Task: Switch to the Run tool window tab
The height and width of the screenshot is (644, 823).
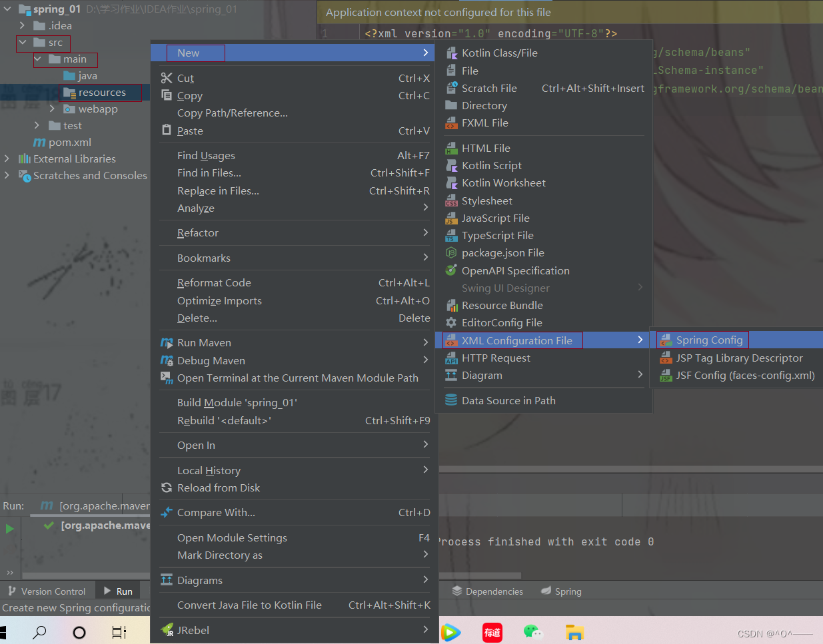Action: (x=118, y=591)
